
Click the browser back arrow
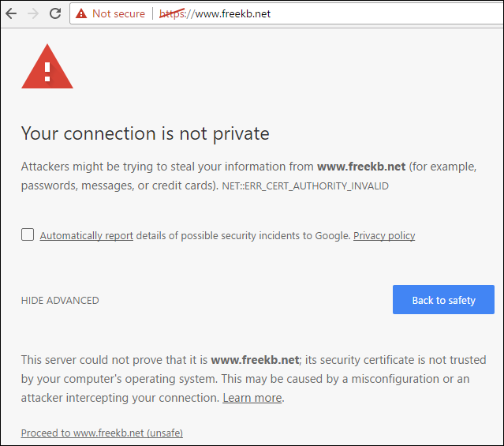[x=11, y=13]
